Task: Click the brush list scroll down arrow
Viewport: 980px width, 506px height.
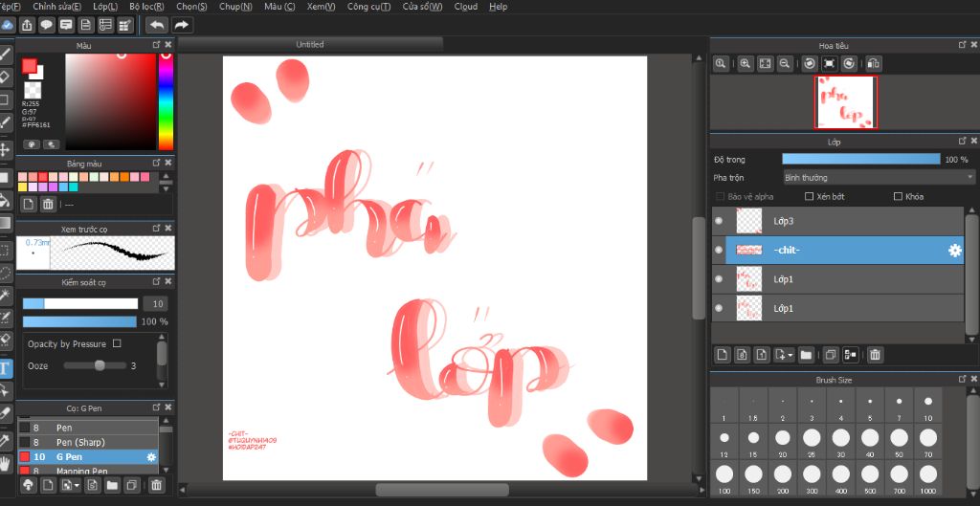Action: tap(166, 470)
